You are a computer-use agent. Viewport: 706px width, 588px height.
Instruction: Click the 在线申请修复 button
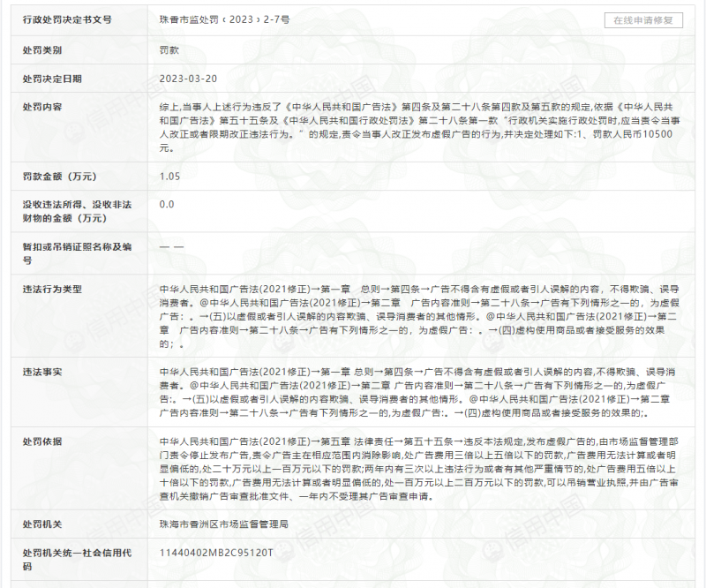coord(642,20)
